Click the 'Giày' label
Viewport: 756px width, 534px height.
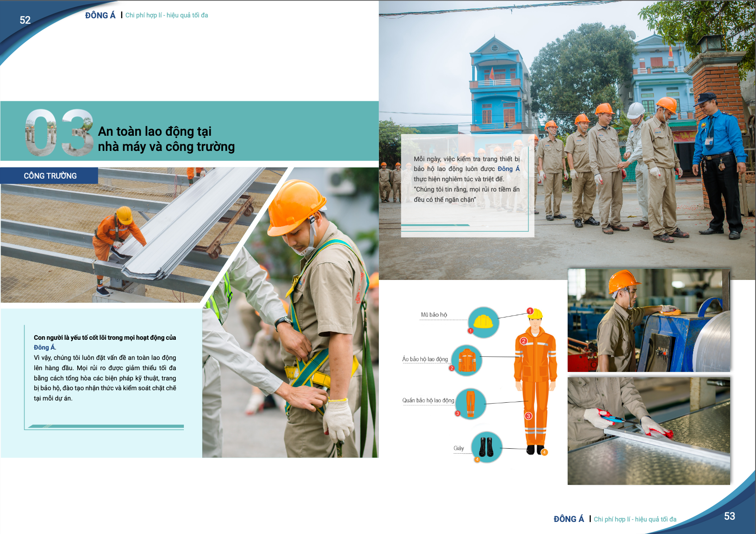[458, 448]
